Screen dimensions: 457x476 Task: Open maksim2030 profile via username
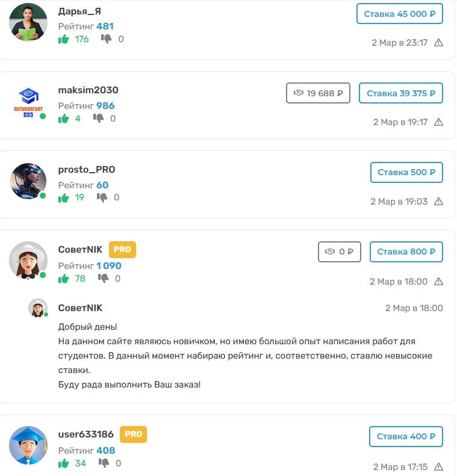(88, 90)
